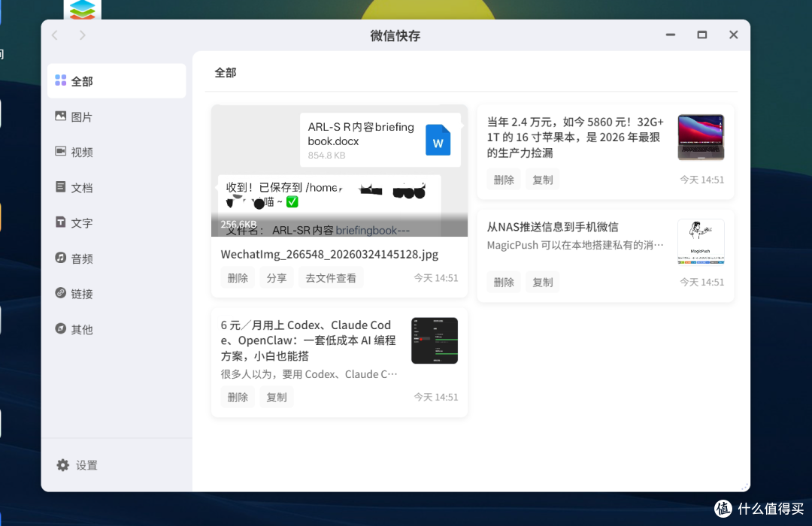Open the Codex、Claude Code article title
Image resolution: width=812 pixels, height=526 pixels.
[x=308, y=340]
